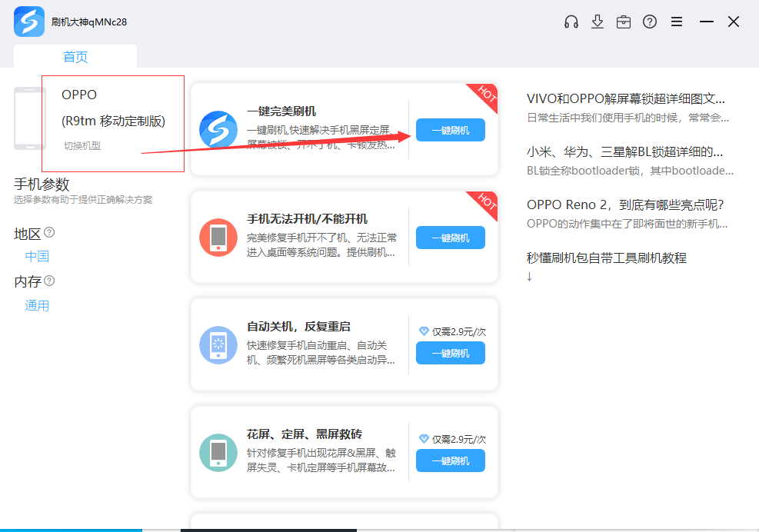Open the downloads icon in title bar
The image size is (759, 532).
[x=598, y=22]
